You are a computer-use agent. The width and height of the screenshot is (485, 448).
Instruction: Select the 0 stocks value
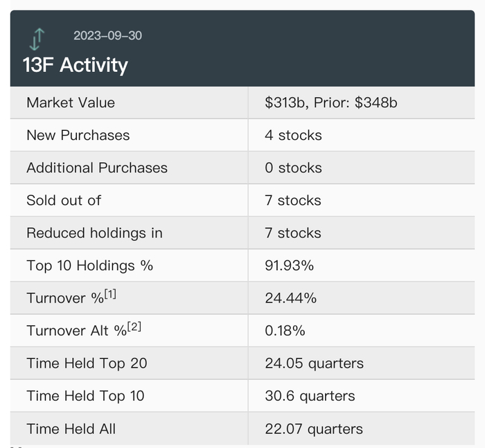(293, 168)
